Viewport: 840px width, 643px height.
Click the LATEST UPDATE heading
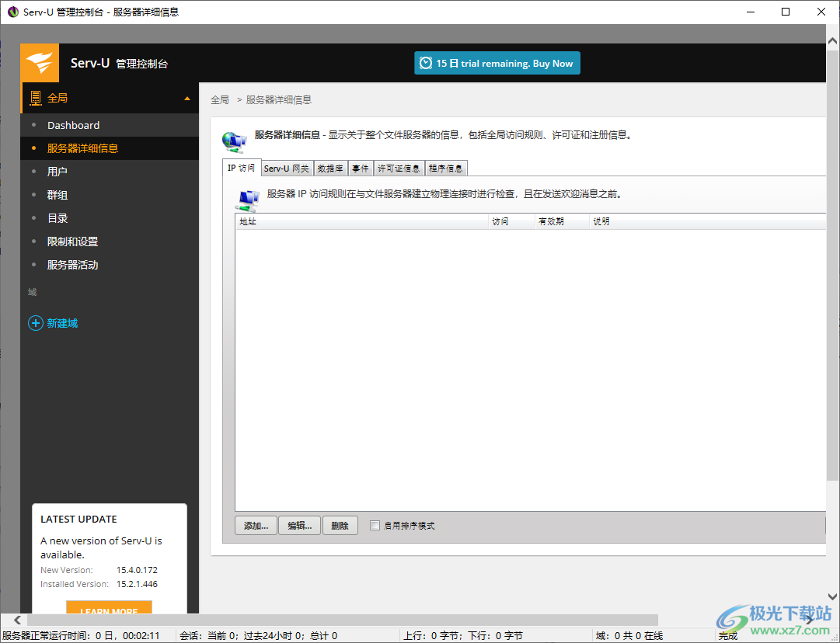tap(78, 520)
